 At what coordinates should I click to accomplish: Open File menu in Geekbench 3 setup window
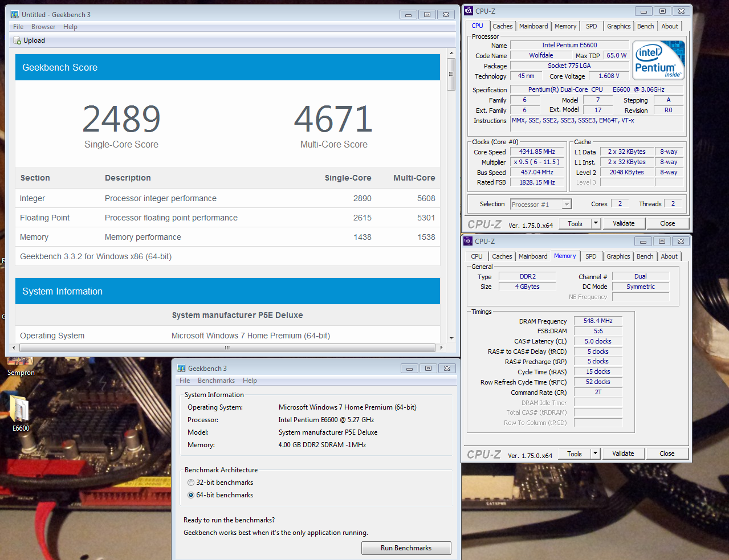[x=185, y=381]
